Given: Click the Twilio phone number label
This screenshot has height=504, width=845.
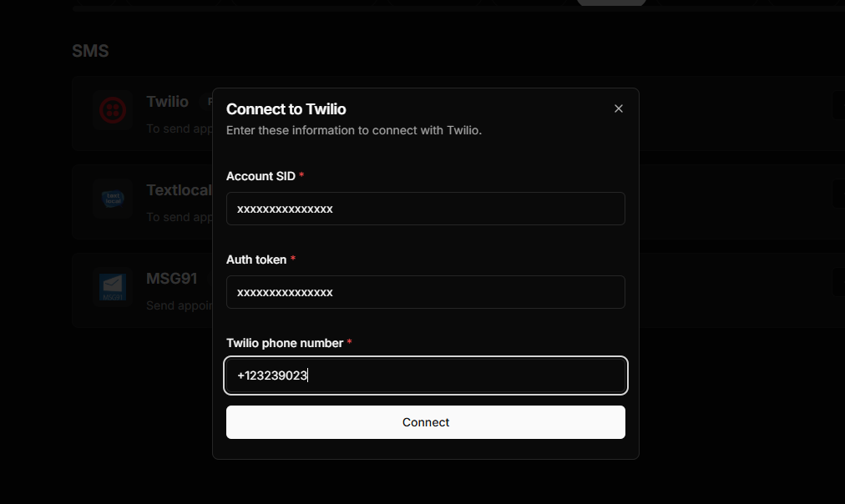Looking at the screenshot, I should [285, 343].
